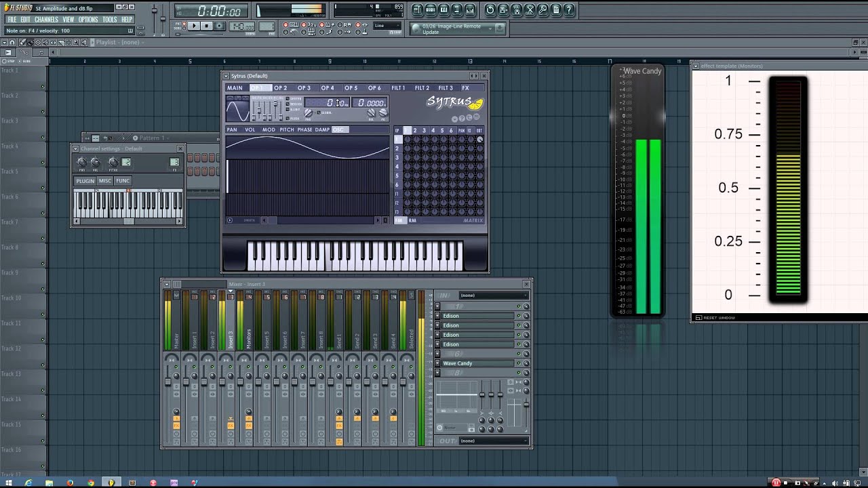The image size is (868, 488).
Task: Toggle the Master track mute LED
Action: [x=176, y=367]
